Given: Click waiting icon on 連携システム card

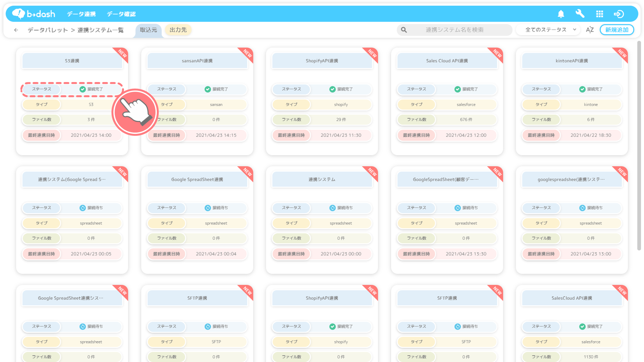Looking at the screenshot, I should (332, 208).
